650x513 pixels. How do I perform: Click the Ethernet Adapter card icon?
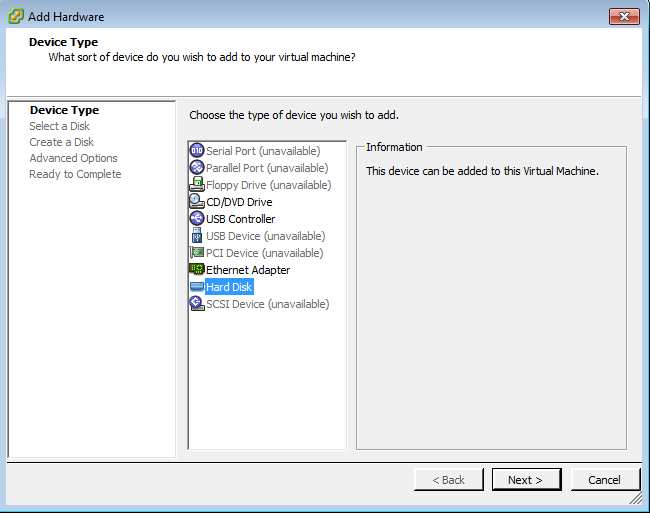click(x=197, y=270)
